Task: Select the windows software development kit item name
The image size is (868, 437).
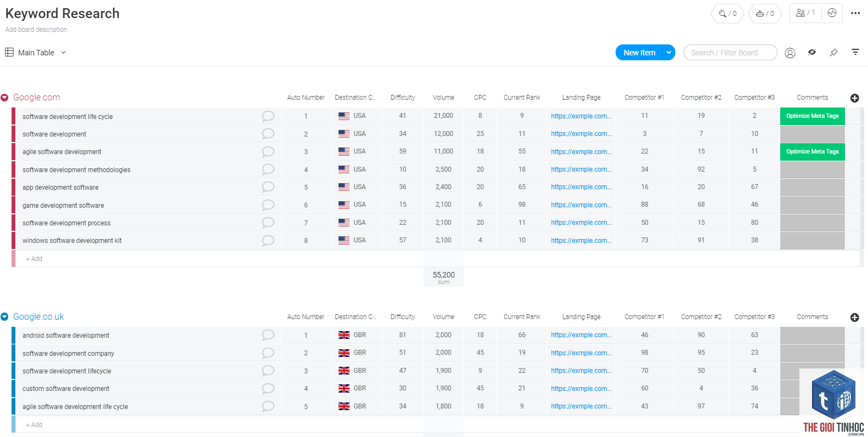Action: [72, 241]
